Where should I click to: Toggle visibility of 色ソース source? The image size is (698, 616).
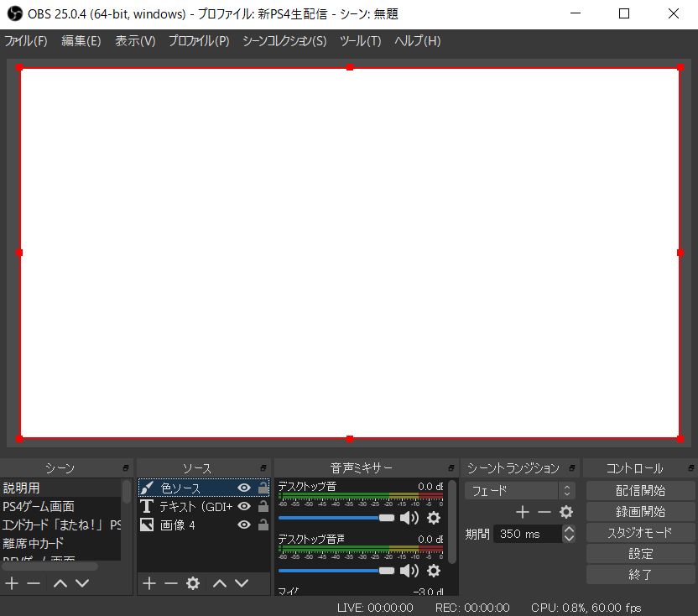[x=244, y=488]
